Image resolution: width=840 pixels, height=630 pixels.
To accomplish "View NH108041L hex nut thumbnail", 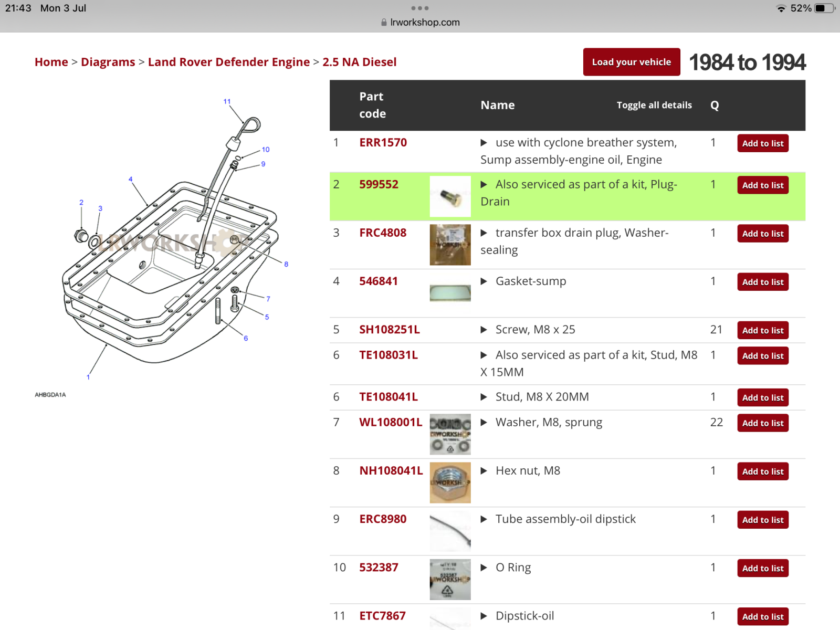I will coord(450,482).
